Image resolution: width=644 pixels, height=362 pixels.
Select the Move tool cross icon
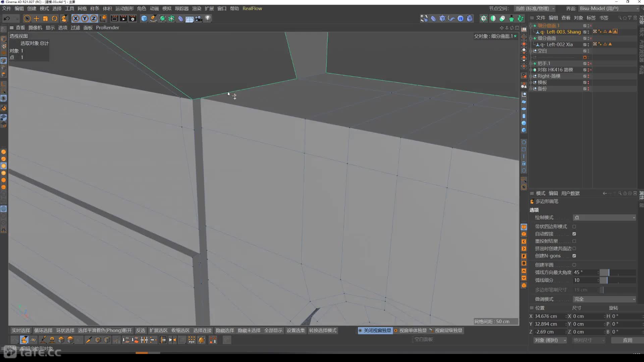(x=36, y=18)
